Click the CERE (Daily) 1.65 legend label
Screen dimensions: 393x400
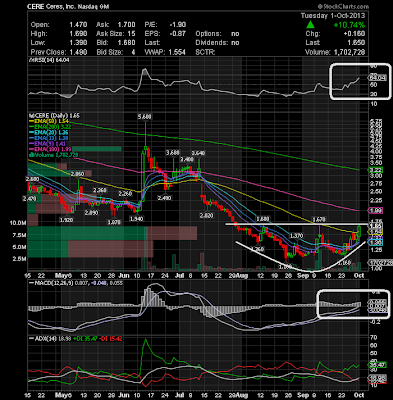[x=54, y=116]
